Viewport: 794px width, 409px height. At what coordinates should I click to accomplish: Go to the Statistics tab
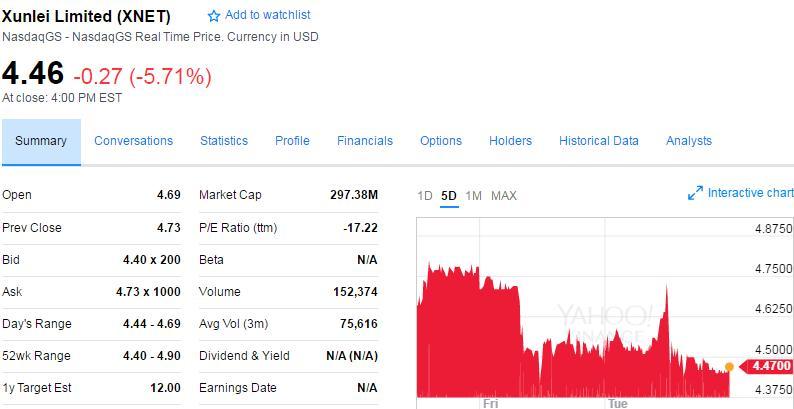point(224,141)
